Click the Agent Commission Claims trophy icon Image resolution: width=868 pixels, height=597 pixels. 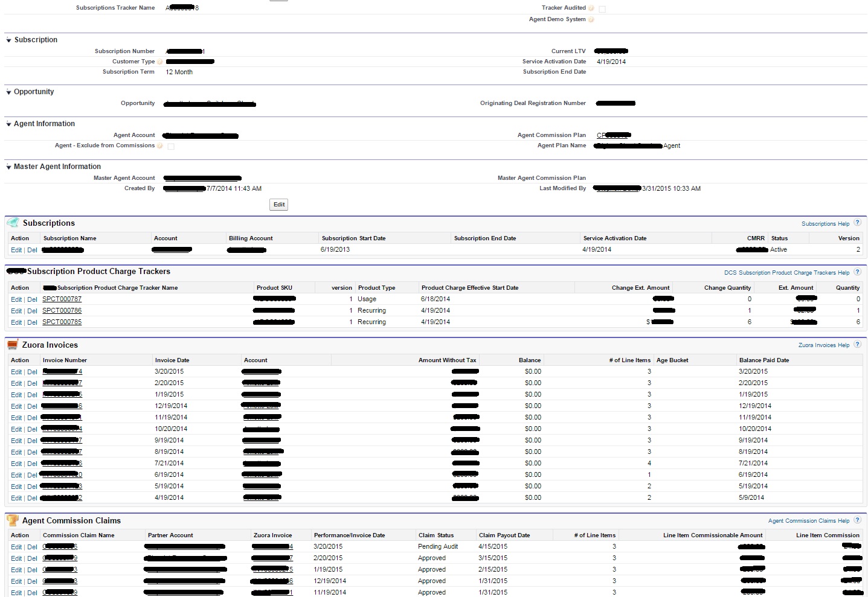[x=13, y=520]
